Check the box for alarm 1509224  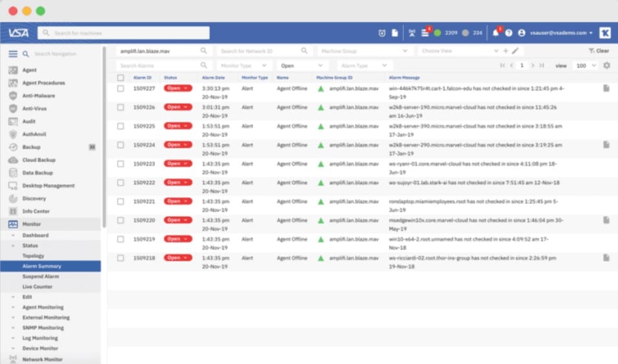point(120,145)
